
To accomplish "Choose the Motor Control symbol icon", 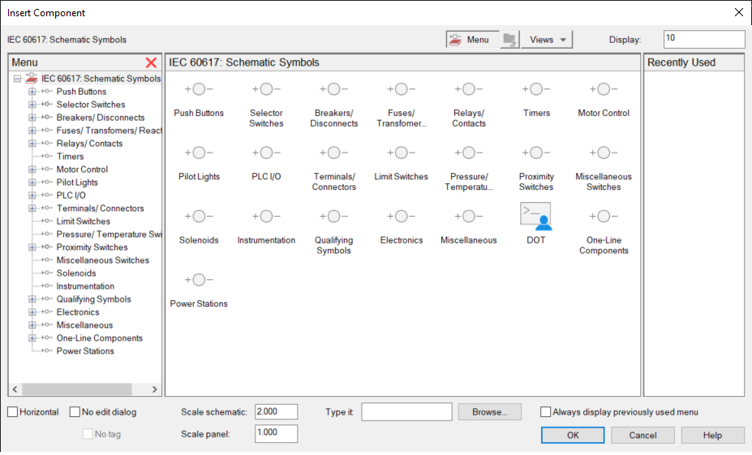I will [x=603, y=91].
